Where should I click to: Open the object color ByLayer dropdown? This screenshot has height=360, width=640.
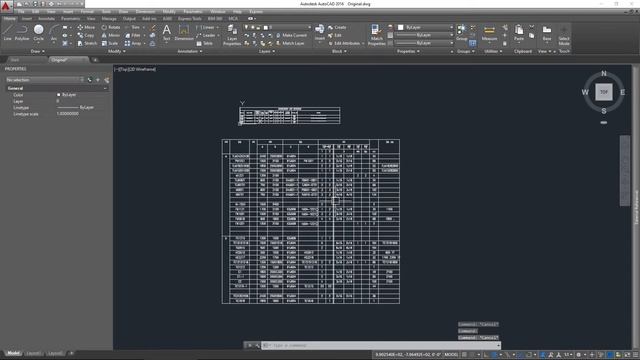pos(425,27)
